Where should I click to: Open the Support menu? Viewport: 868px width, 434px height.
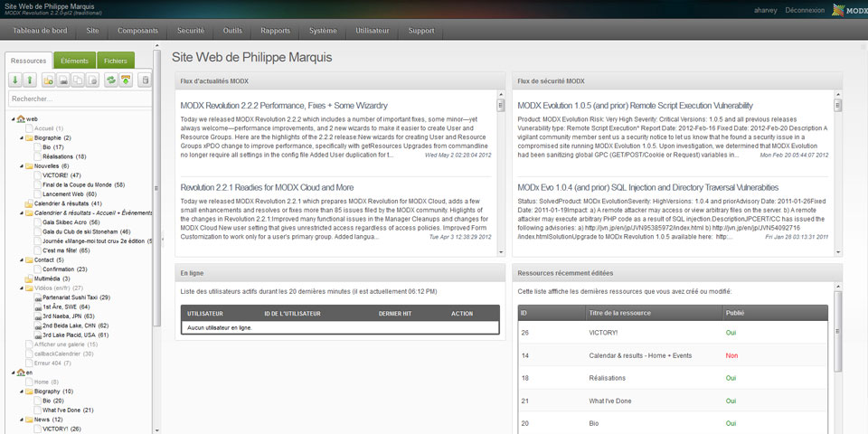tap(421, 31)
